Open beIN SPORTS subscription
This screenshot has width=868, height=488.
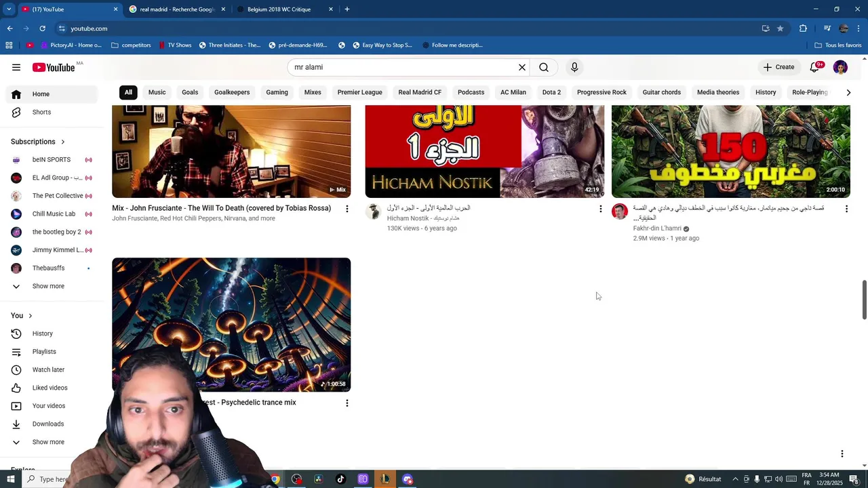click(x=50, y=160)
